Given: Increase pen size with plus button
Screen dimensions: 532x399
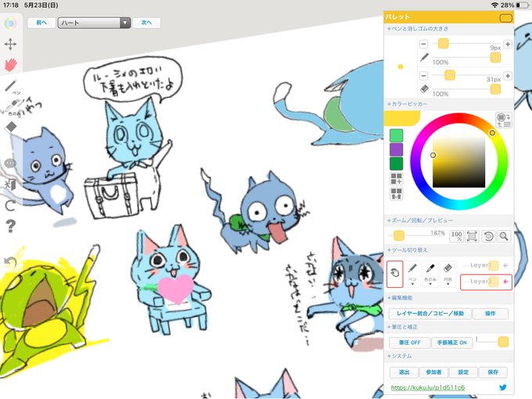Looking at the screenshot, I should pos(508,44).
